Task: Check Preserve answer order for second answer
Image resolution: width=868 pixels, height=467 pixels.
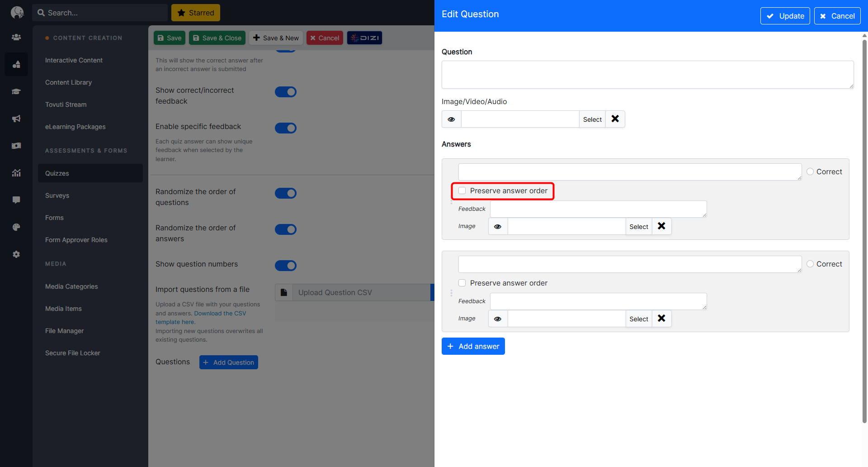Action: coord(462,283)
